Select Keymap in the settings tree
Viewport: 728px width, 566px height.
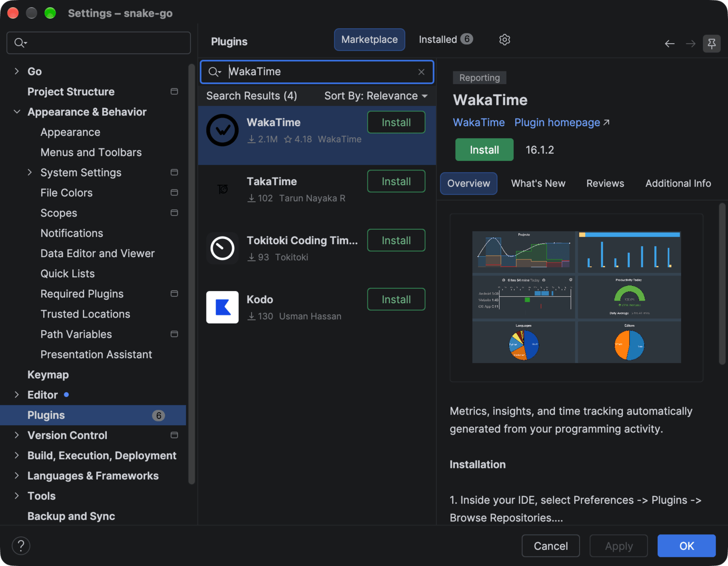click(x=48, y=374)
